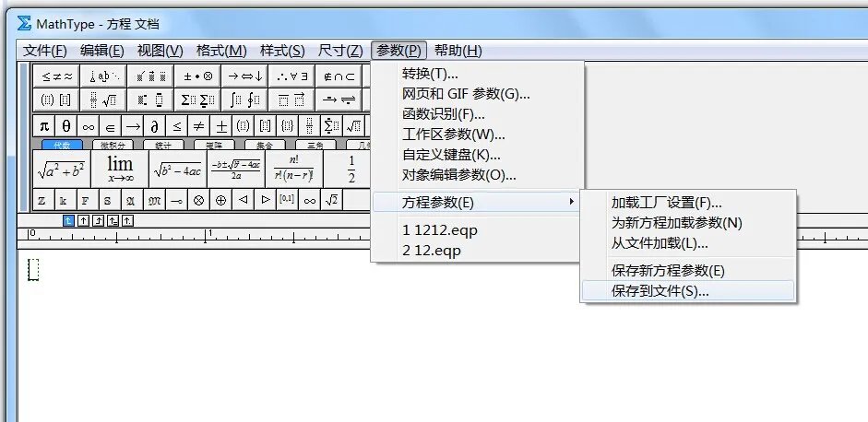The image size is (868, 422).
Task: Open the arrow symbols palette (→⇔↓)
Action: pyautogui.click(x=244, y=76)
